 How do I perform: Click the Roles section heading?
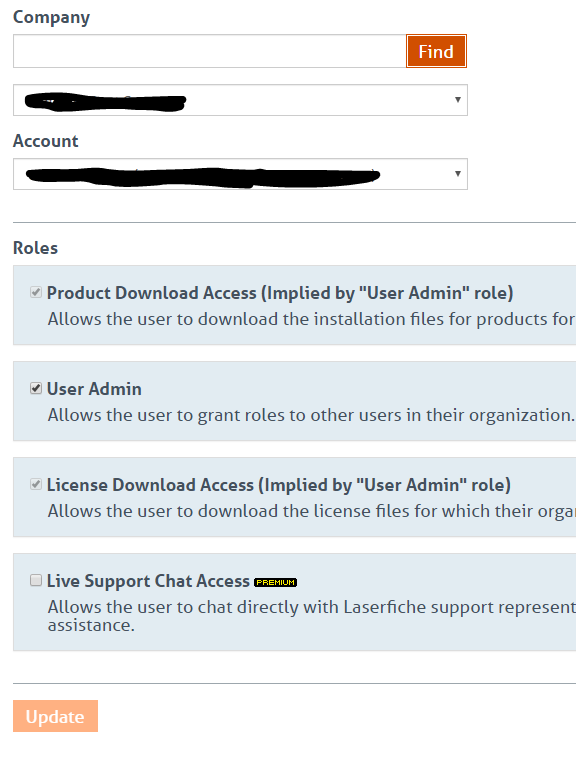pyautogui.click(x=35, y=248)
